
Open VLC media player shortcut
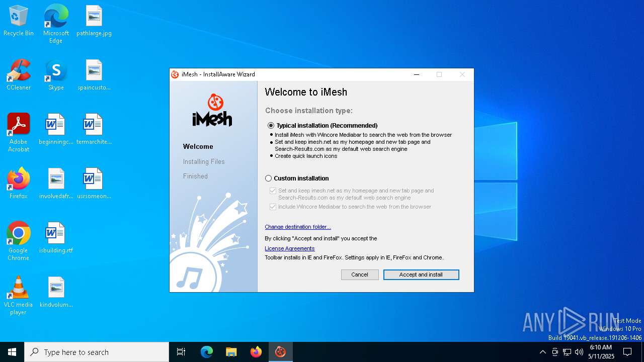19,296
